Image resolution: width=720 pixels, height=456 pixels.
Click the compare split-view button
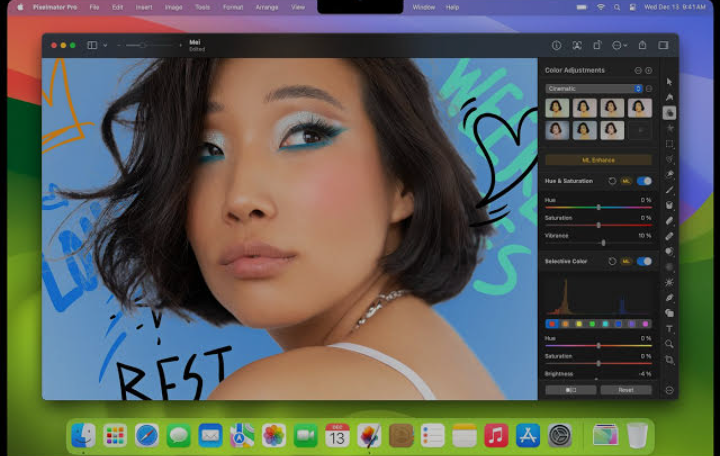point(571,390)
